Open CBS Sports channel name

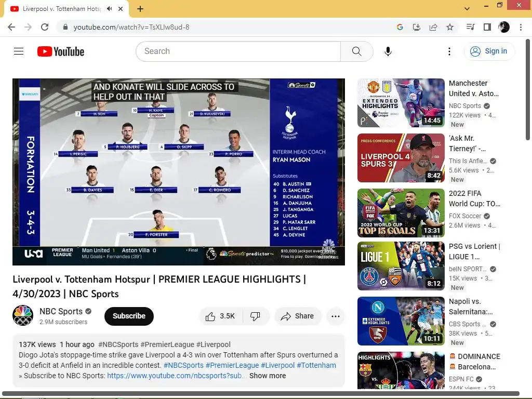(x=467, y=324)
